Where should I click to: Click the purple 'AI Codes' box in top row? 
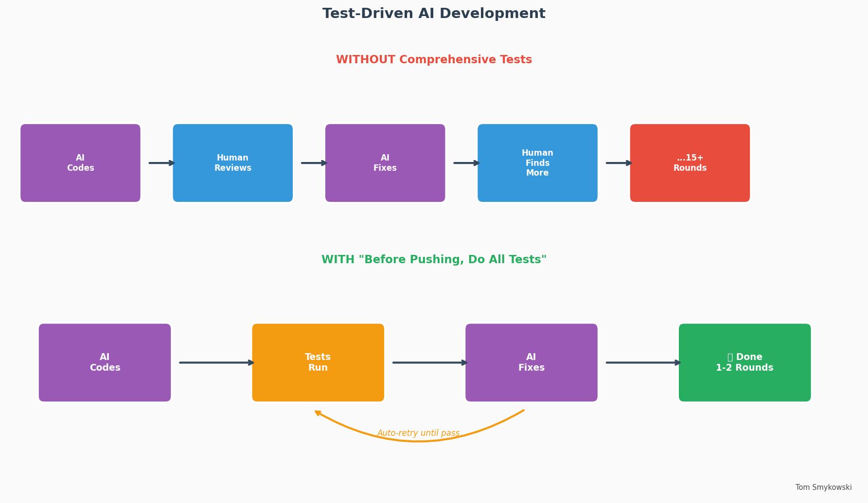[x=80, y=163]
